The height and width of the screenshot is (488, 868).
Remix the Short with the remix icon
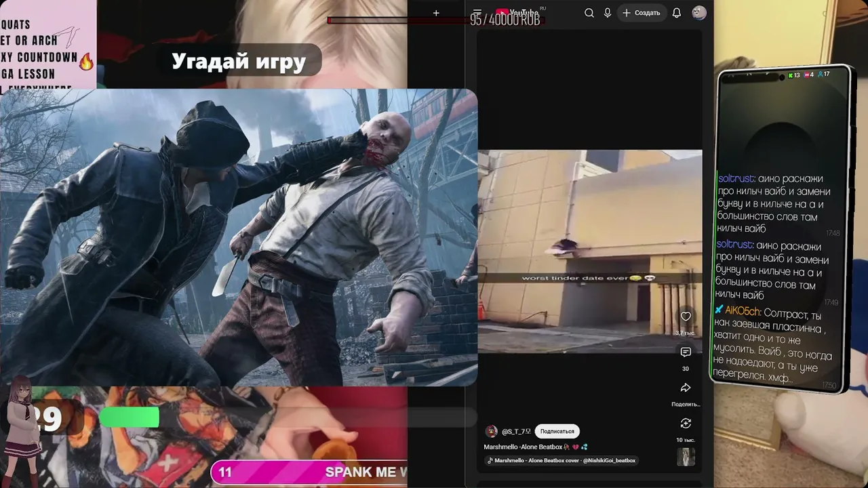tap(686, 423)
